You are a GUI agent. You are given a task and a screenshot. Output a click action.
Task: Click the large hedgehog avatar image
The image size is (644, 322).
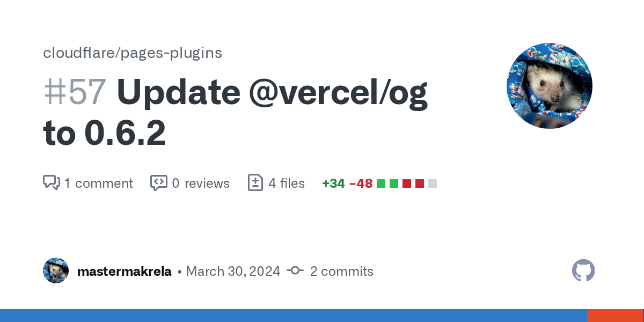pyautogui.click(x=549, y=86)
